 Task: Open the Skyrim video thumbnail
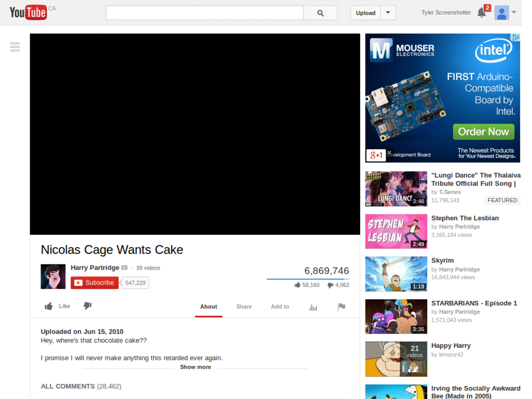tap(396, 274)
